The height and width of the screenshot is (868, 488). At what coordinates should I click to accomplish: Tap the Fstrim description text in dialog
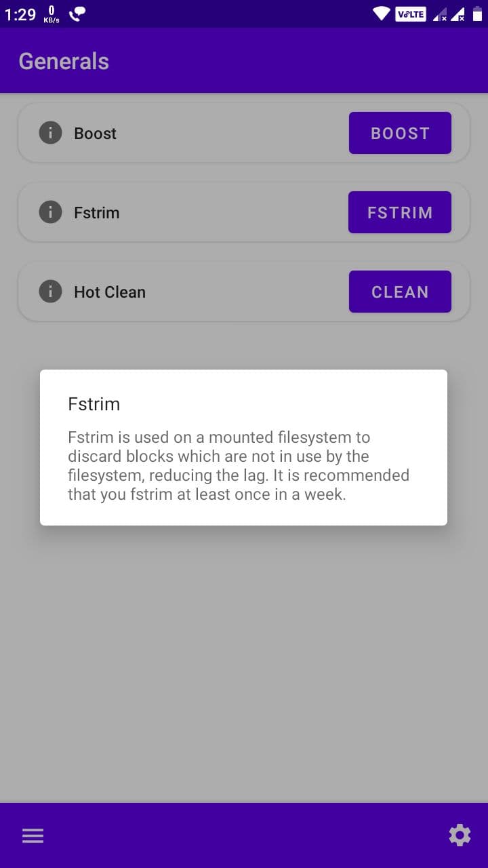239,466
